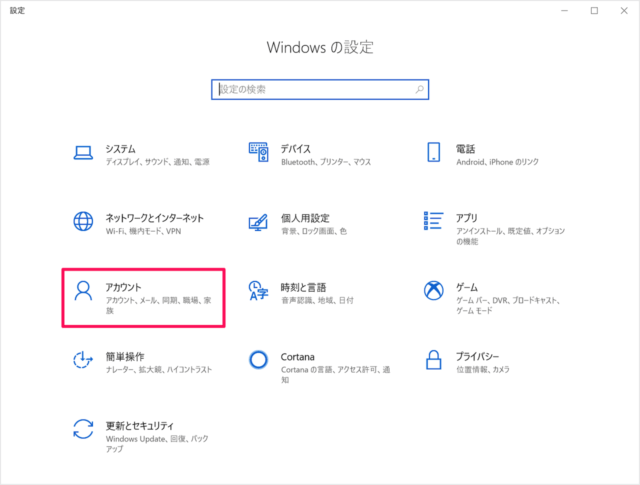The height and width of the screenshot is (485, 640).
Task: Open 簡単操作 settings title
Action: (x=125, y=356)
